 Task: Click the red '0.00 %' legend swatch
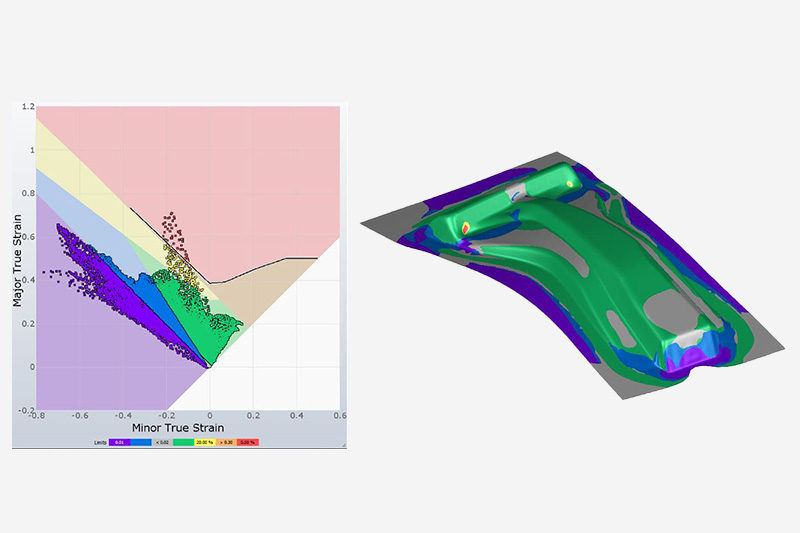tap(247, 441)
